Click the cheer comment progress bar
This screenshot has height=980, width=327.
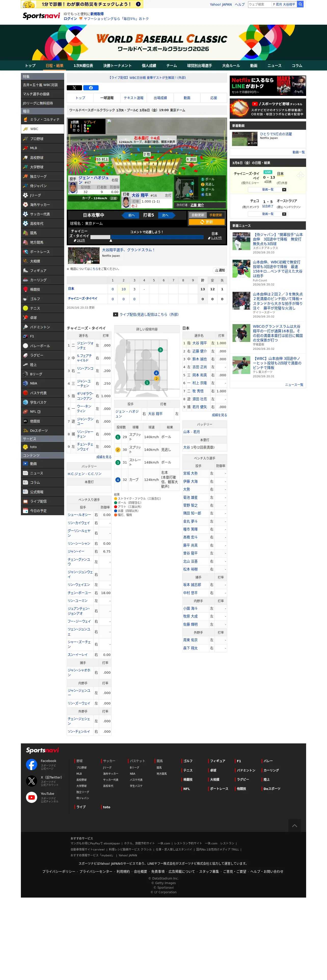point(146,237)
